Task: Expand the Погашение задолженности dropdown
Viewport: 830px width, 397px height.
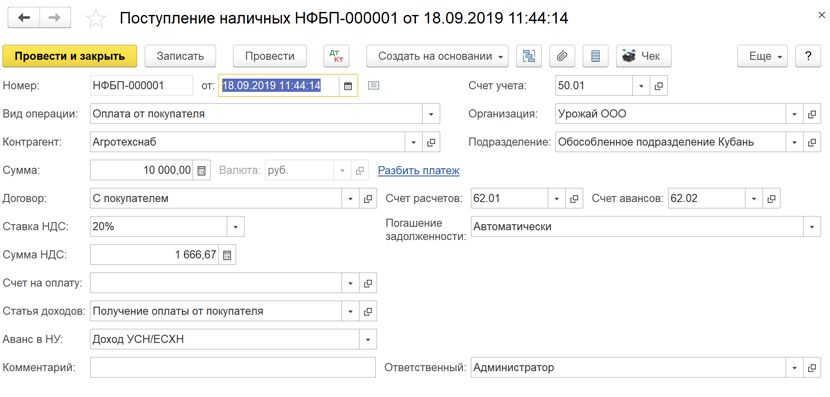Action: pyautogui.click(x=812, y=227)
